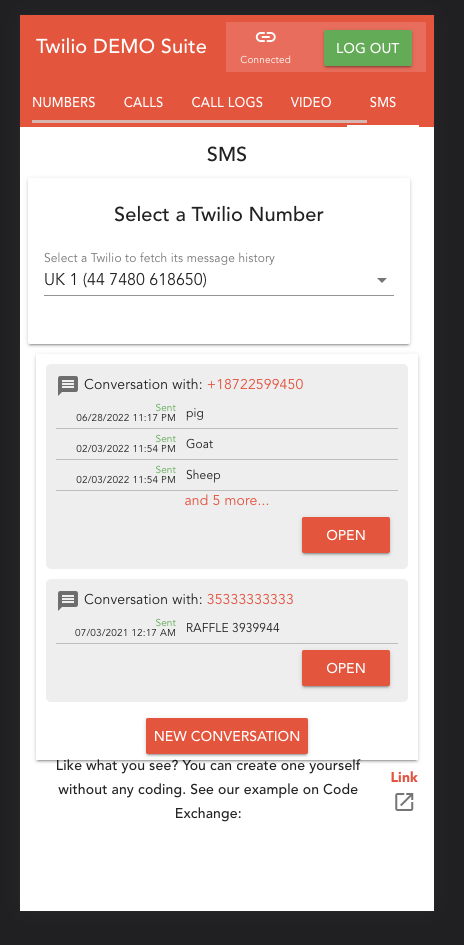This screenshot has width=464, height=945.
Task: Click the red Link text
Action: point(404,777)
